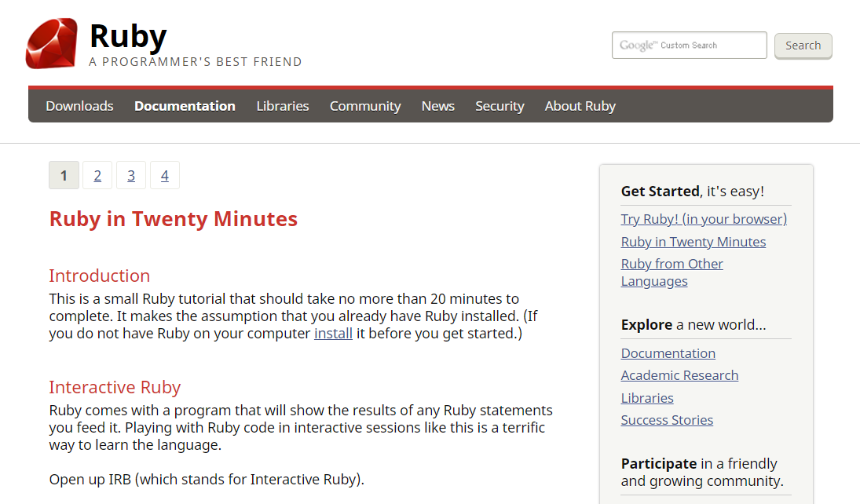Open the Downloads menu item
Viewport: 860px width, 504px height.
(x=79, y=105)
